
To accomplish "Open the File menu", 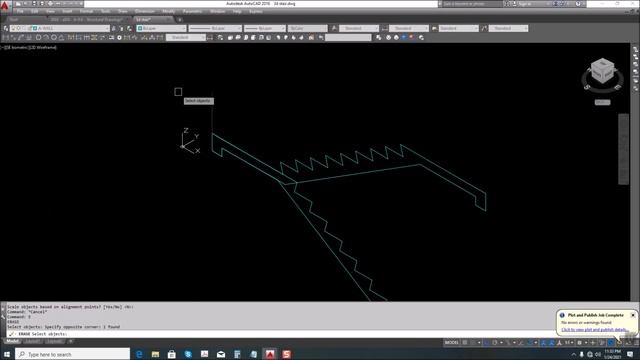I will [20, 11].
